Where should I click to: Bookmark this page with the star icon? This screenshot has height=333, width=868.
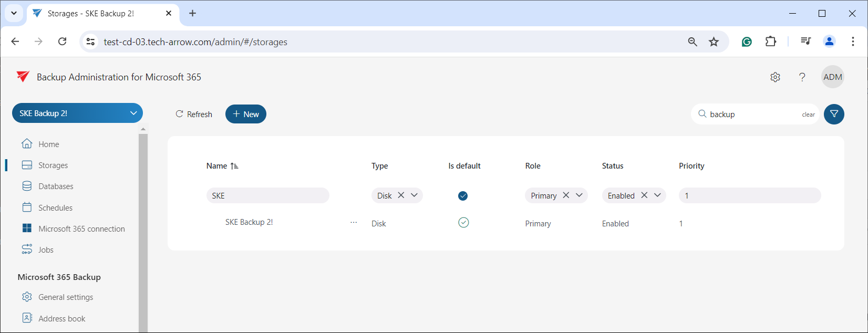(714, 42)
